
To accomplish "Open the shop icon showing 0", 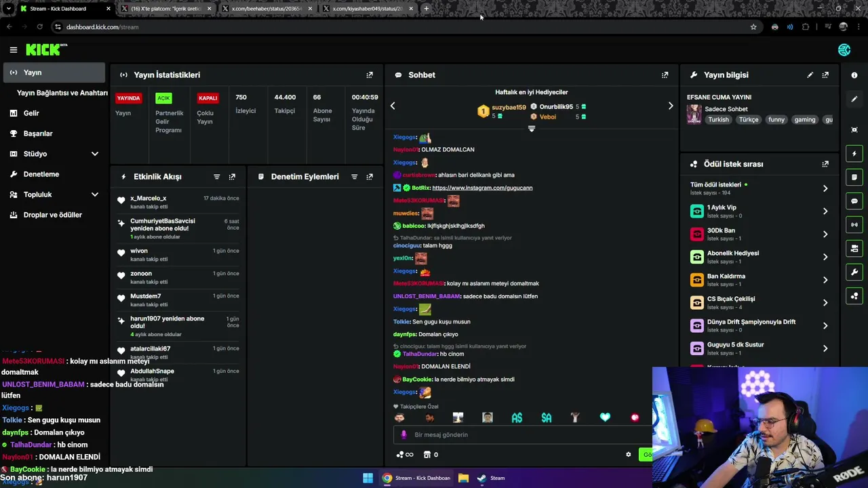I will pos(430,455).
